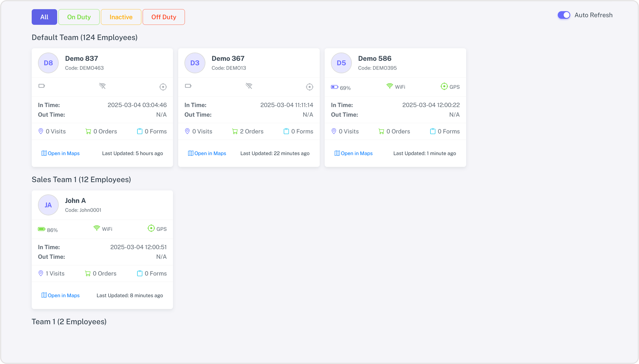Select the Demo 586 employee name

coord(375,59)
